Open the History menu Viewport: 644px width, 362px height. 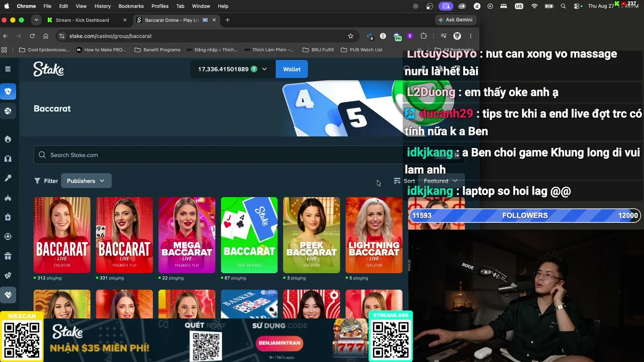pyautogui.click(x=102, y=6)
